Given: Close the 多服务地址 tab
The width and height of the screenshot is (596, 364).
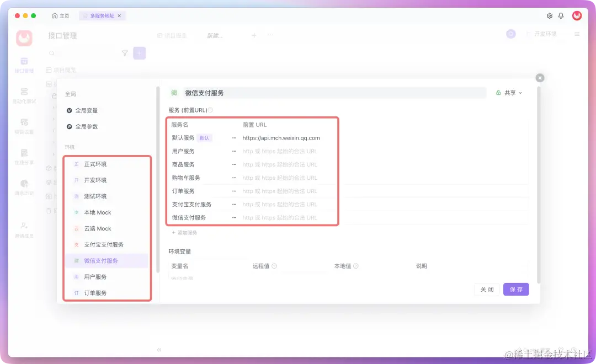Looking at the screenshot, I should point(119,15).
